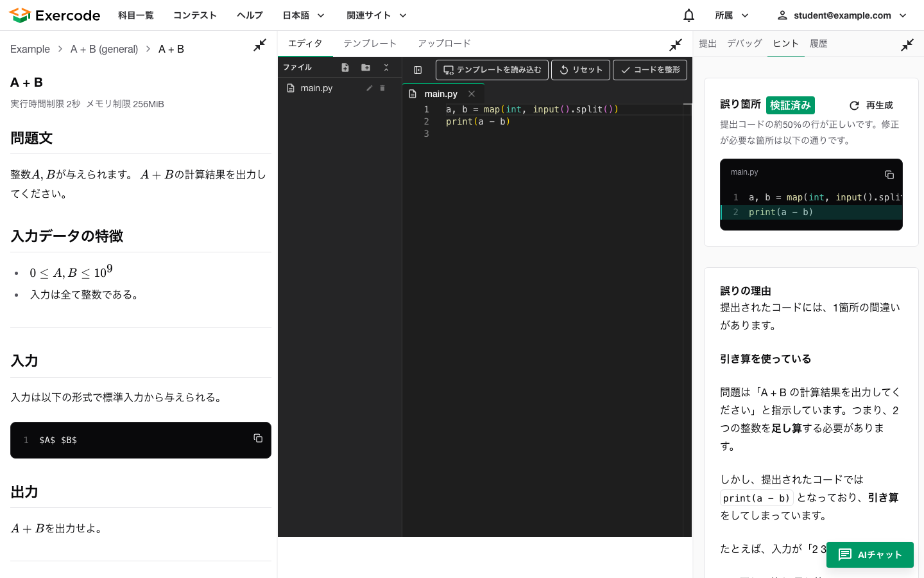
Task: Open the デバッグ tab
Action: pyautogui.click(x=744, y=44)
